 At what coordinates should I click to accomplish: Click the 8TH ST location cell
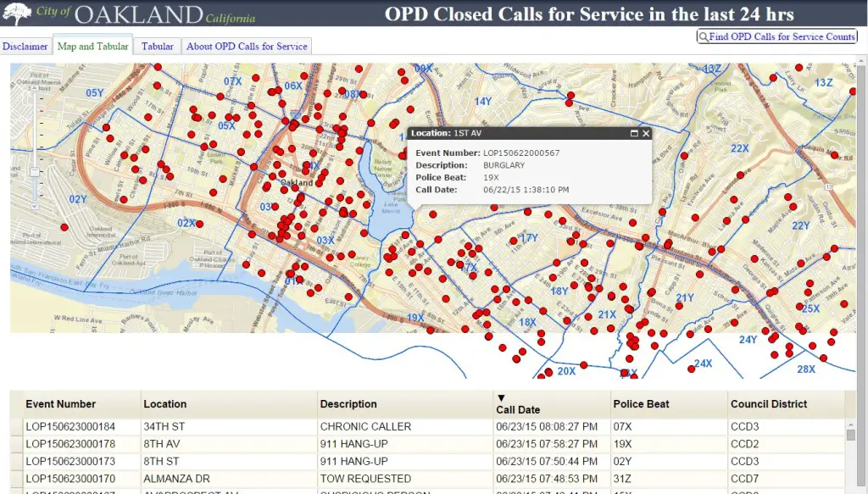229,461
